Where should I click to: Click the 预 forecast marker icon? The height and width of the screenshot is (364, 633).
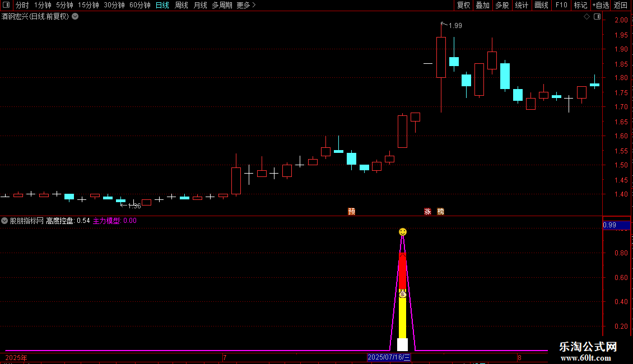click(352, 212)
